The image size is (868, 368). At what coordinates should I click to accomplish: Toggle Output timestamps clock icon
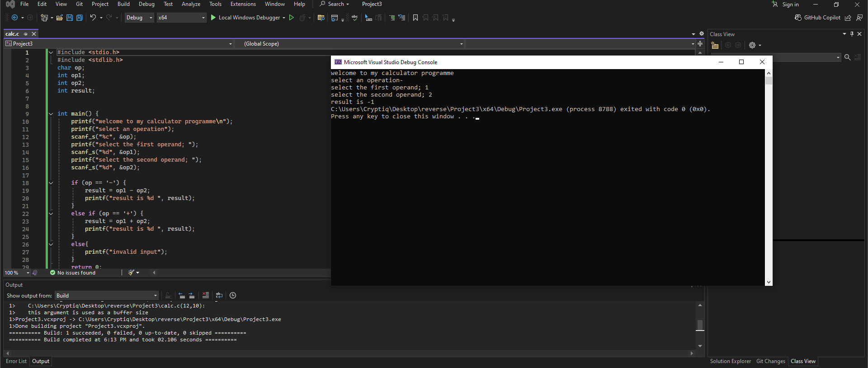point(233,295)
